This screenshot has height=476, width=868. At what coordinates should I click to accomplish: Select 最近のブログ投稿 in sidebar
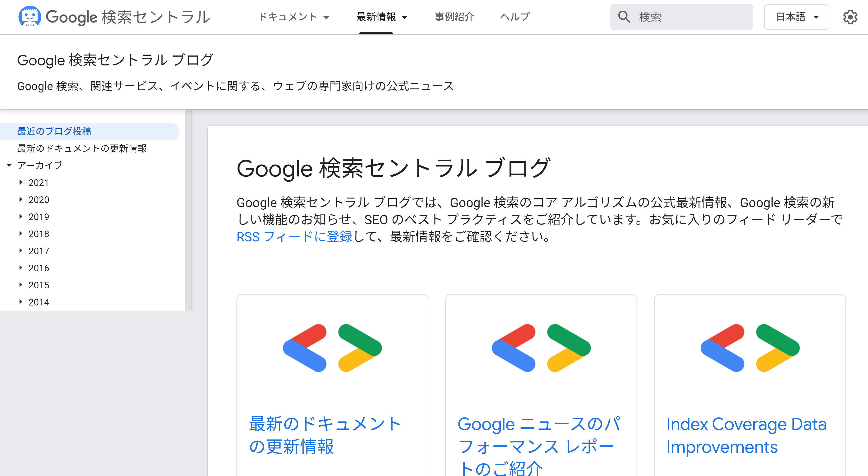pyautogui.click(x=54, y=131)
